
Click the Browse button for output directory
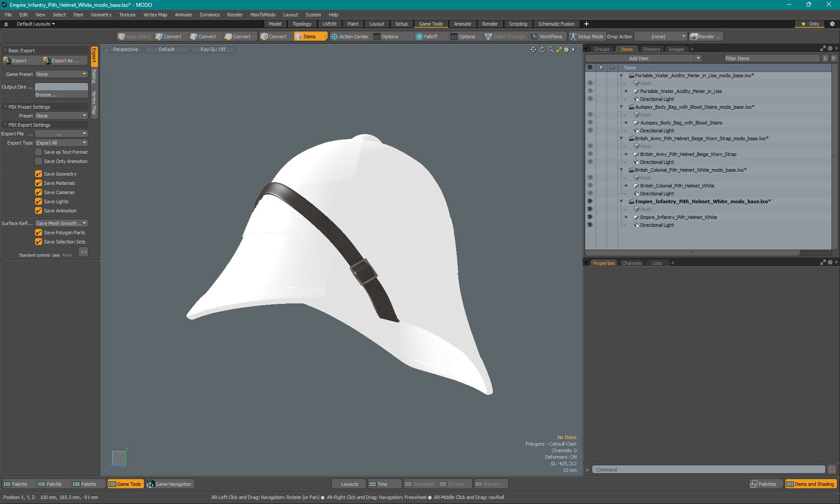click(62, 95)
